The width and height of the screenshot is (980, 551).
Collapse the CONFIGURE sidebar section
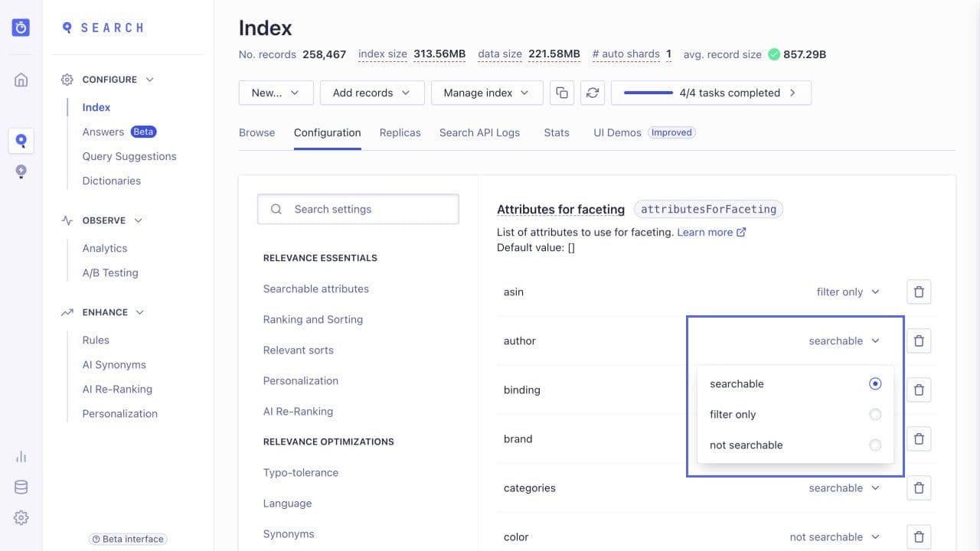[149, 80]
